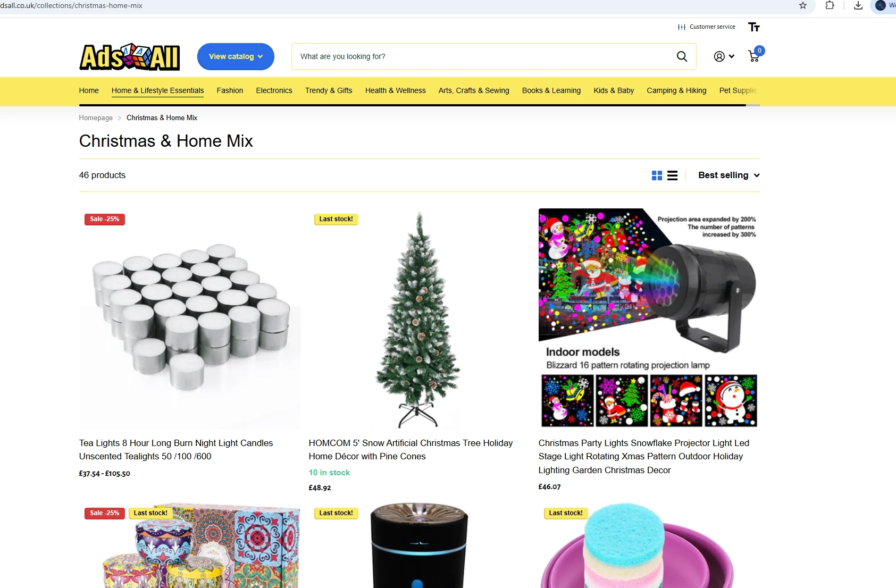Click the Homepage breadcrumb link
The image size is (896, 588).
click(96, 118)
